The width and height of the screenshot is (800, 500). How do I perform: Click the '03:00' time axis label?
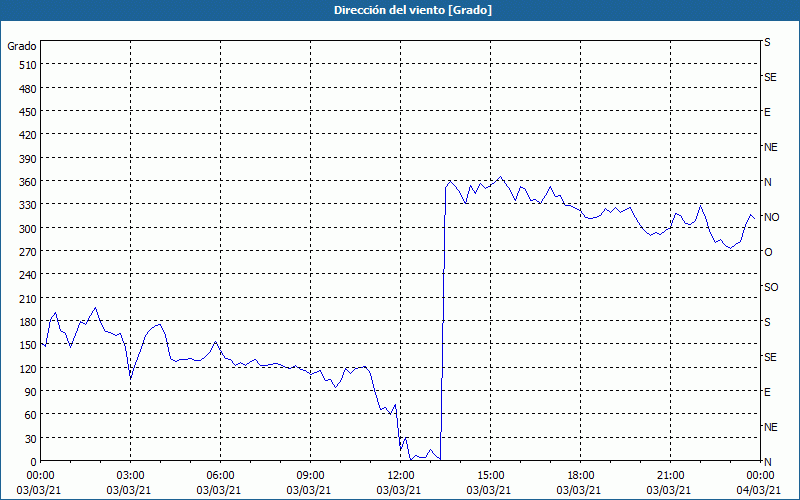[x=131, y=476]
